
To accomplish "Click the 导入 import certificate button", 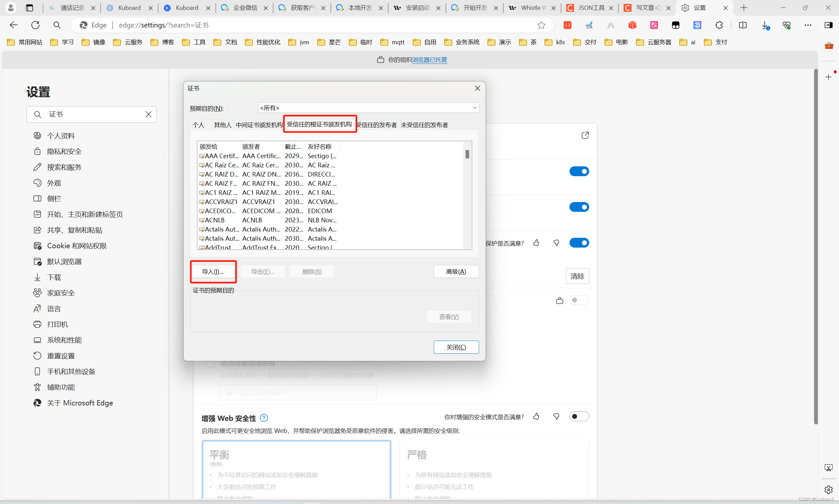I will (213, 272).
